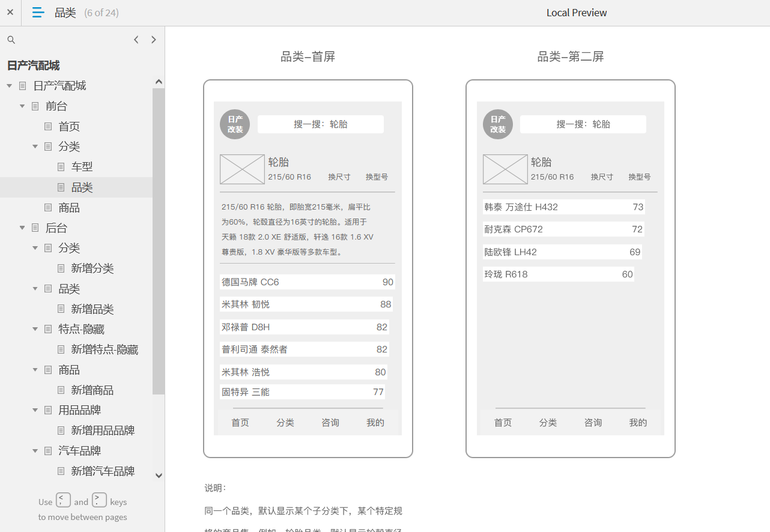Open the 新增特点-隐藏 page
The height and width of the screenshot is (532, 770).
(105, 349)
